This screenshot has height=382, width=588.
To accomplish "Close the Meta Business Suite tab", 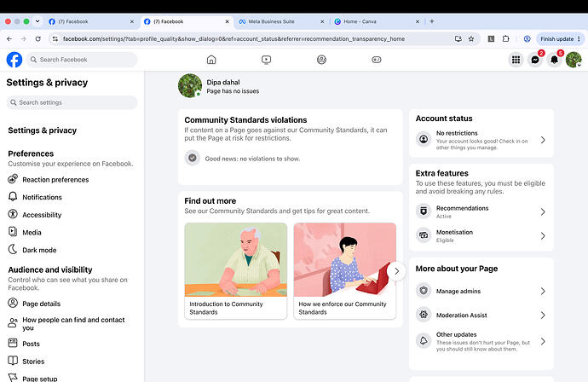I will click(x=322, y=22).
